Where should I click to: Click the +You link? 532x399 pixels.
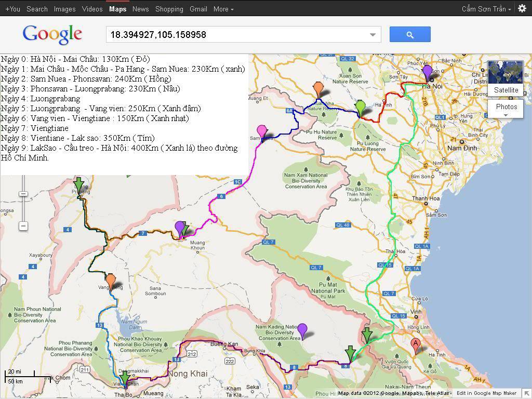(x=12, y=9)
